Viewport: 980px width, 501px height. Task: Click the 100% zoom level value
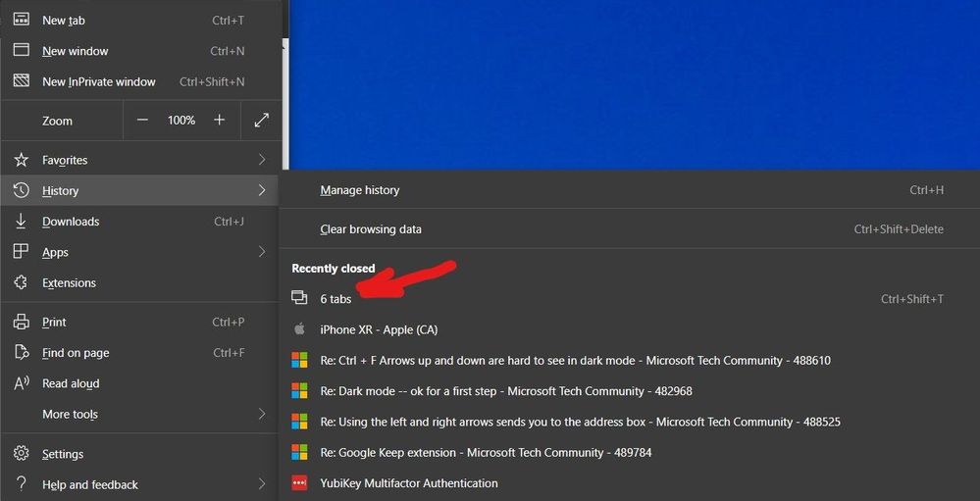pos(181,120)
